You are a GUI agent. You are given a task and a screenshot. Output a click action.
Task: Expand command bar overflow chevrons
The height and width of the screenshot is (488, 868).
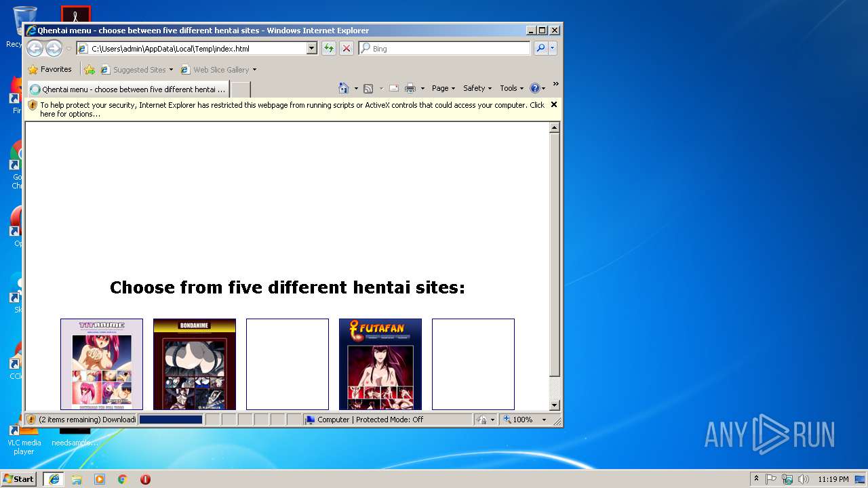pos(555,85)
